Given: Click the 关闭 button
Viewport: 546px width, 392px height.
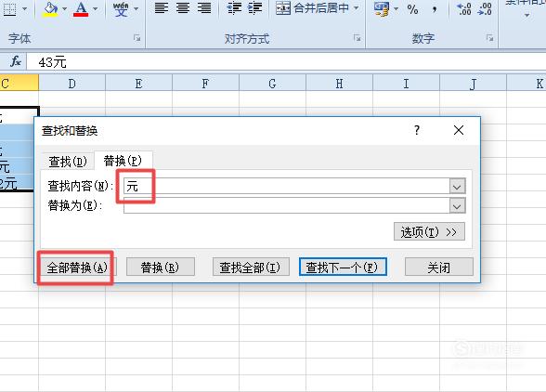Looking at the screenshot, I should 438,268.
